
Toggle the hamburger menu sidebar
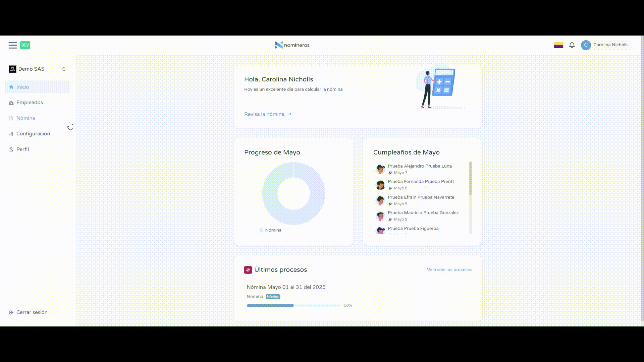coord(13,45)
